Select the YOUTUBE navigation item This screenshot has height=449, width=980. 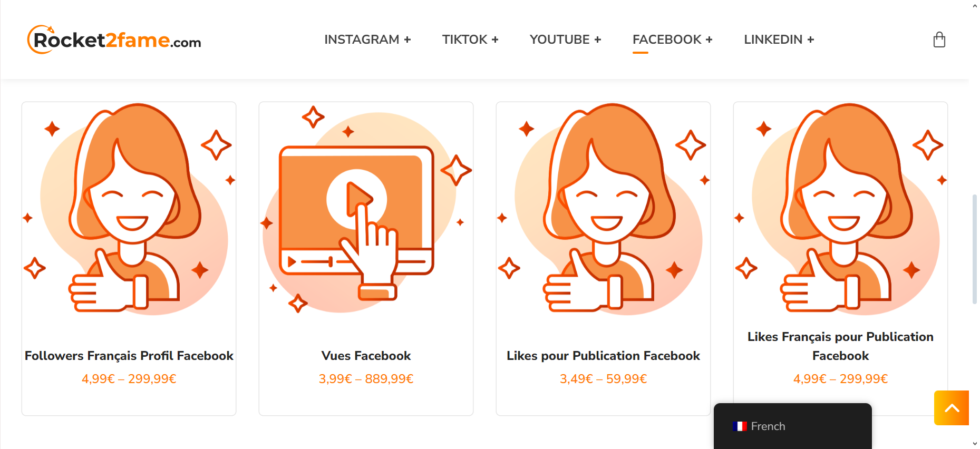tap(559, 40)
